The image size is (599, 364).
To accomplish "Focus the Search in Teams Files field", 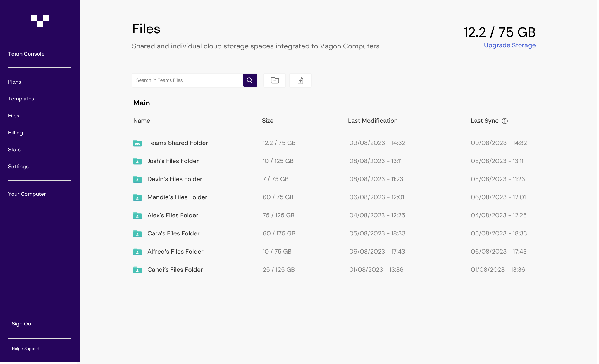I will (188, 80).
